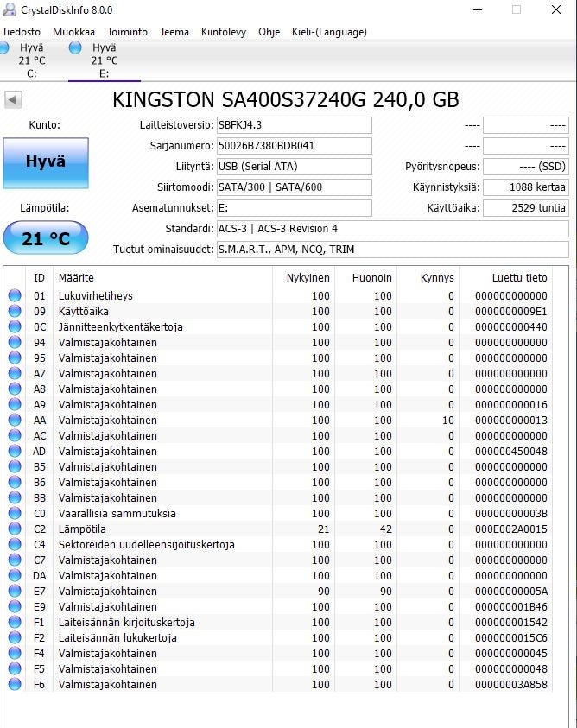Click the Sarjanumero field

pos(294,146)
